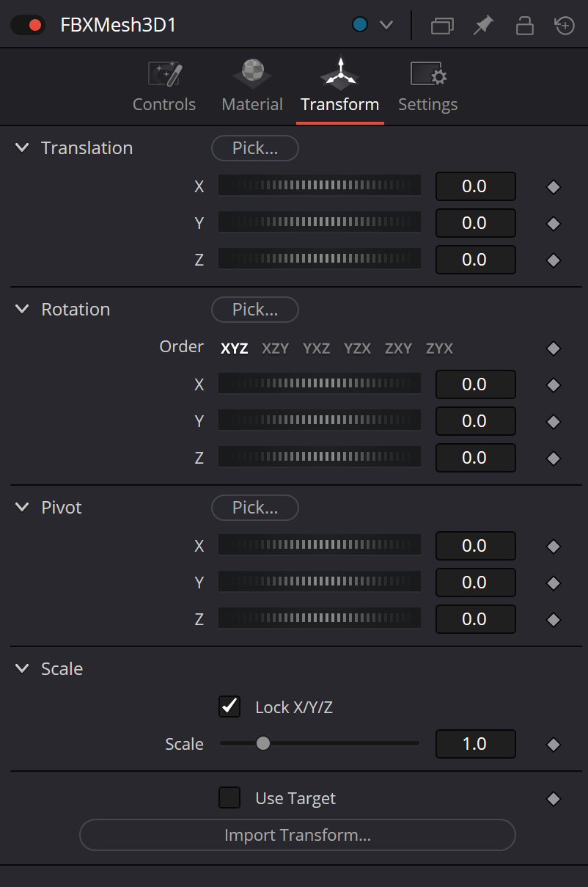Click the Translation X keyframe diamond
588x887 pixels.
[554, 187]
